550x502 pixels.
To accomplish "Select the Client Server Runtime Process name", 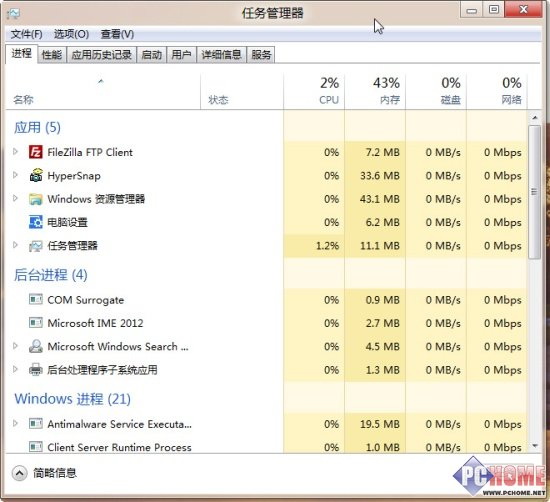I will pos(119,447).
